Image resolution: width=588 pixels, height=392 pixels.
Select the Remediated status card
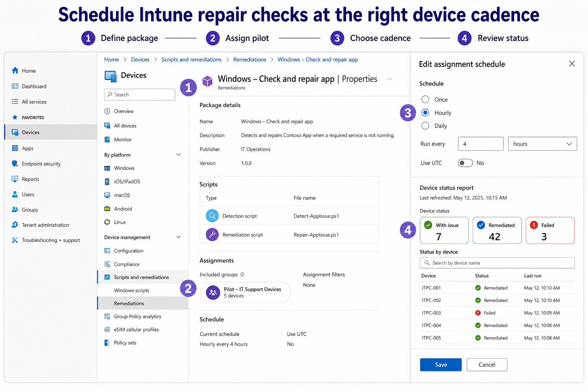point(497,230)
